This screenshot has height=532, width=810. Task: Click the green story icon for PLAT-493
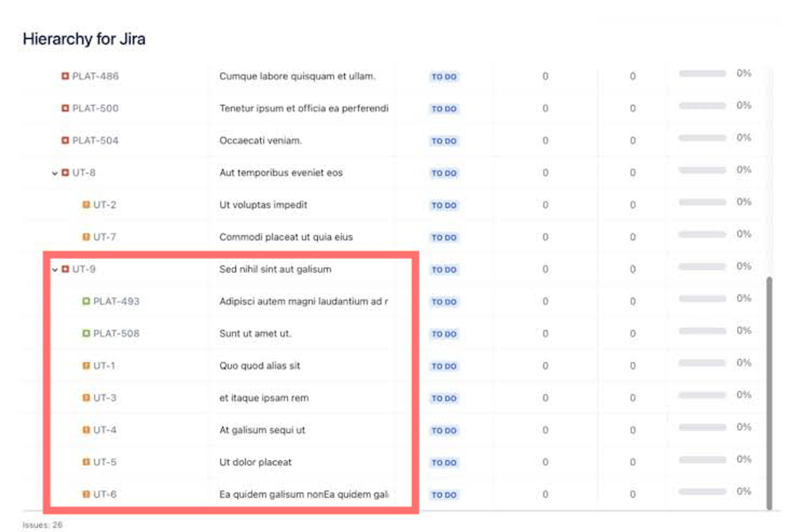coord(86,301)
